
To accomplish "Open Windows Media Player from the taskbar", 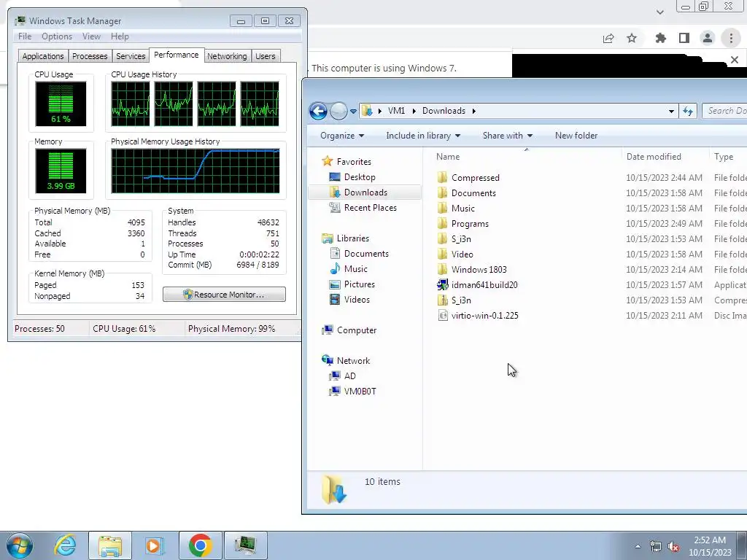I will [155, 545].
